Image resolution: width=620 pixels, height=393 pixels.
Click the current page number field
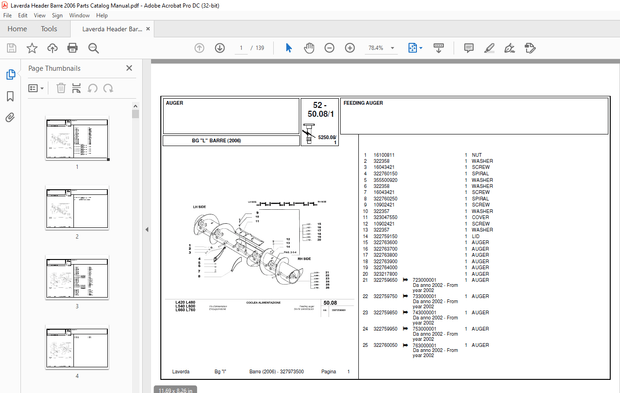241,48
